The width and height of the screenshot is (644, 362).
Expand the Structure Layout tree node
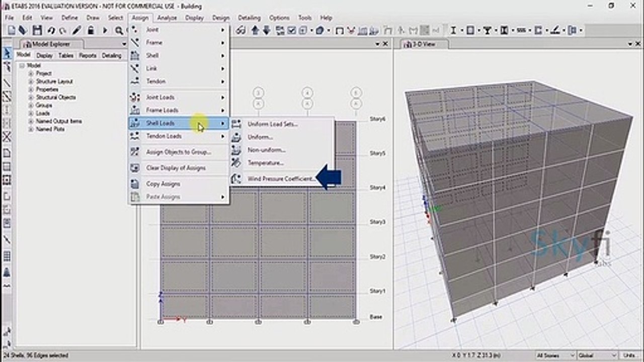click(x=30, y=81)
